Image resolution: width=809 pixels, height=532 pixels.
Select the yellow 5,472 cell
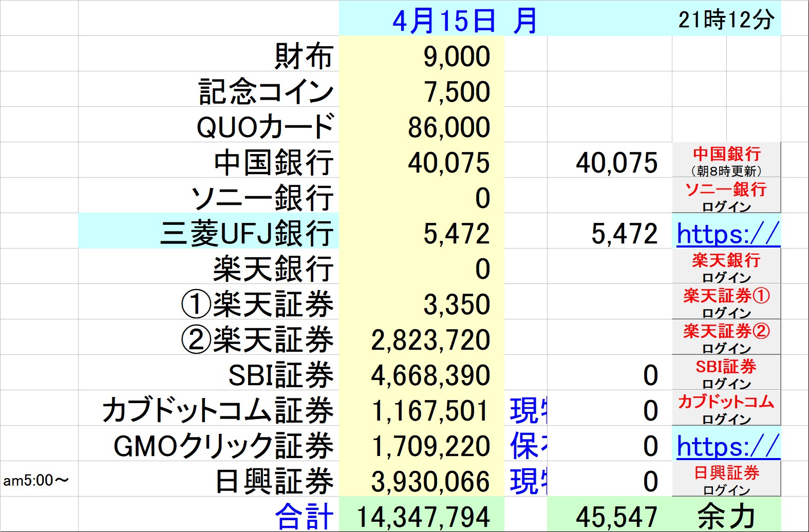click(x=422, y=231)
